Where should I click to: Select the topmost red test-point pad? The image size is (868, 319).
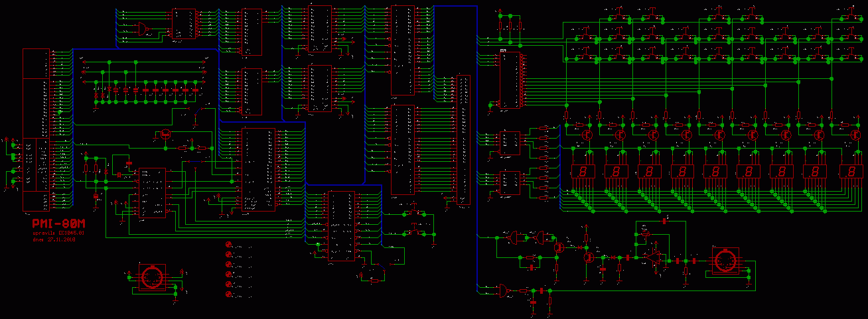point(230,246)
